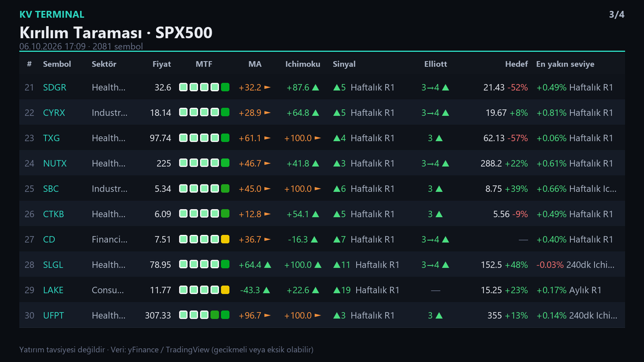Click the KV TERMINAL title
The height and width of the screenshot is (362, 644).
52,14
